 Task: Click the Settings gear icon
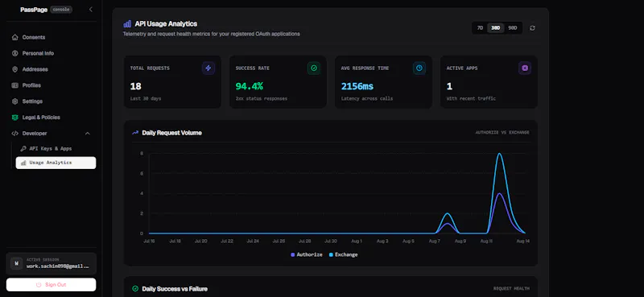click(14, 101)
